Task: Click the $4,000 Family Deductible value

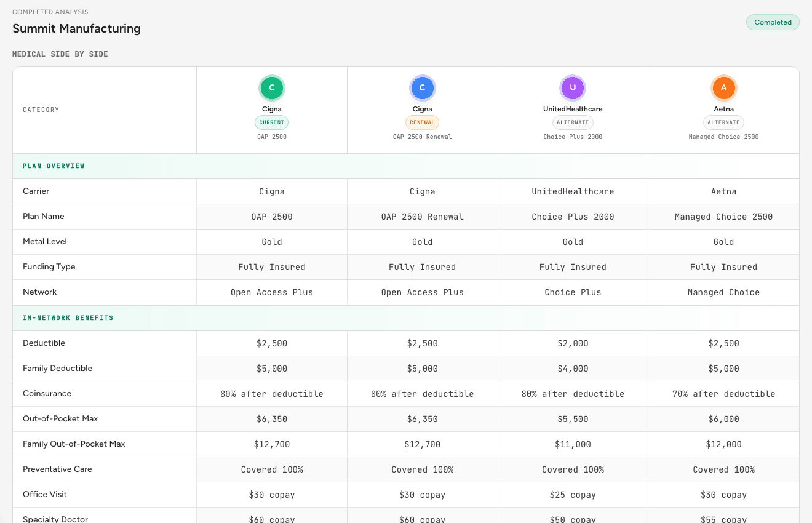Action: click(x=573, y=369)
